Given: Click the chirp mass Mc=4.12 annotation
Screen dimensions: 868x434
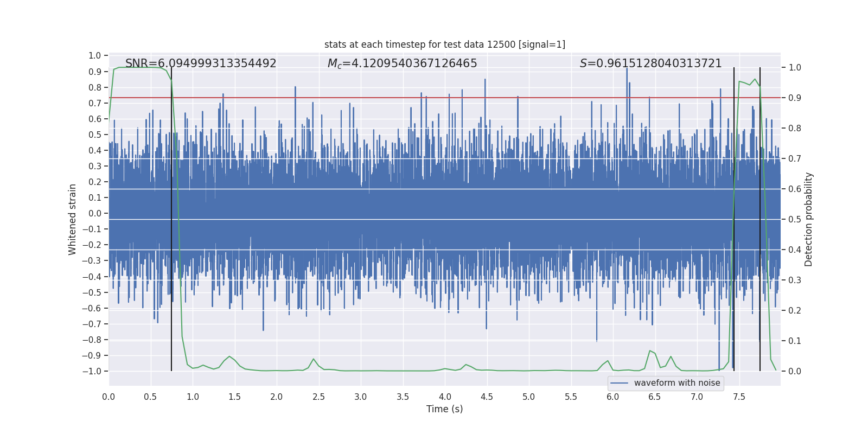Looking at the screenshot, I should click(402, 63).
